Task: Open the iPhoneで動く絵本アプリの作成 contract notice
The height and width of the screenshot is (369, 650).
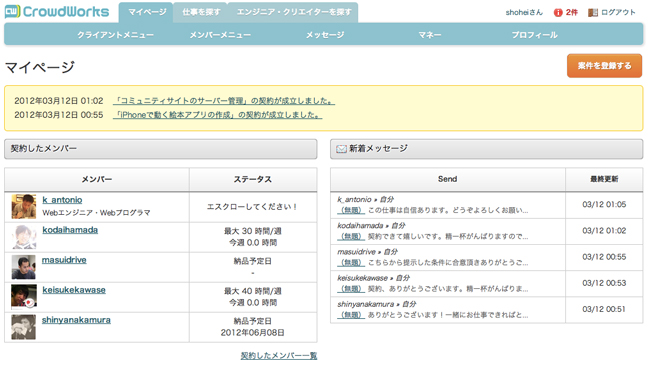Action: 218,115
